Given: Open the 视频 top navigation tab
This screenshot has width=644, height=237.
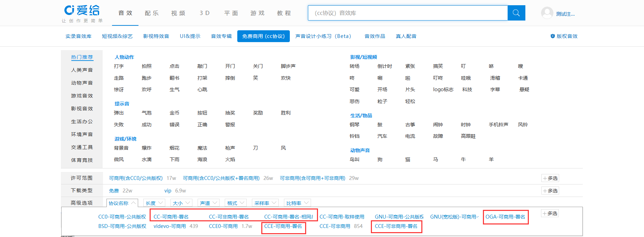Looking at the screenshot, I should pos(178,13).
